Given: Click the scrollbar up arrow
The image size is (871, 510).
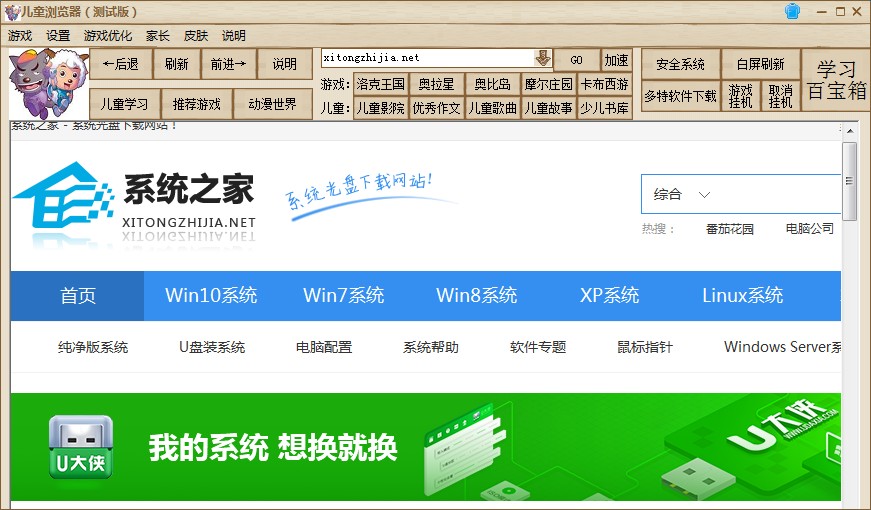Looking at the screenshot, I should point(849,131).
